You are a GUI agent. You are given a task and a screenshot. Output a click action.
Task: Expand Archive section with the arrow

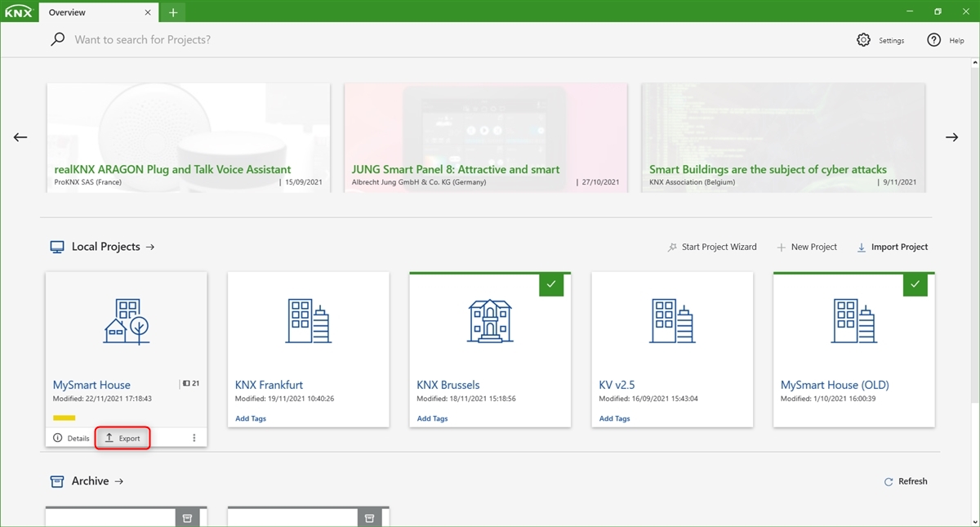point(119,481)
